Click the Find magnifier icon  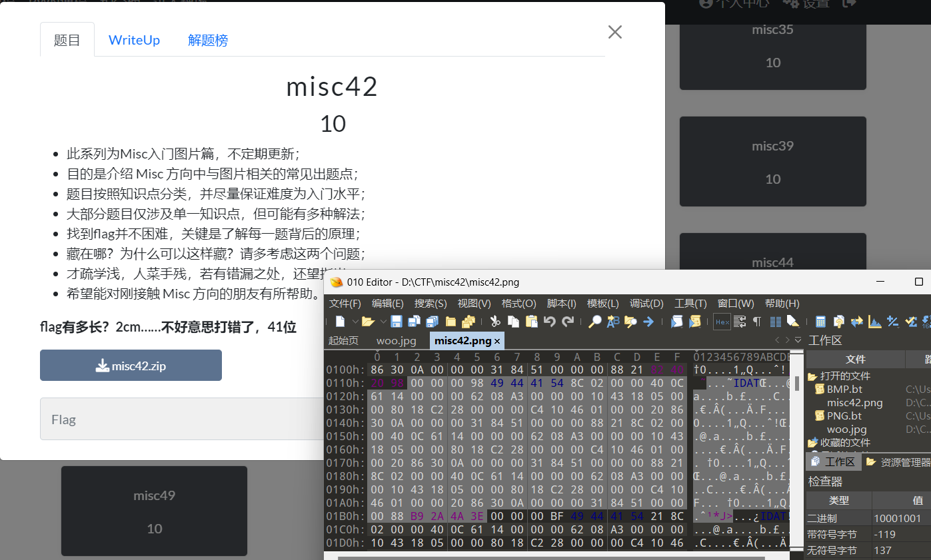click(x=595, y=322)
